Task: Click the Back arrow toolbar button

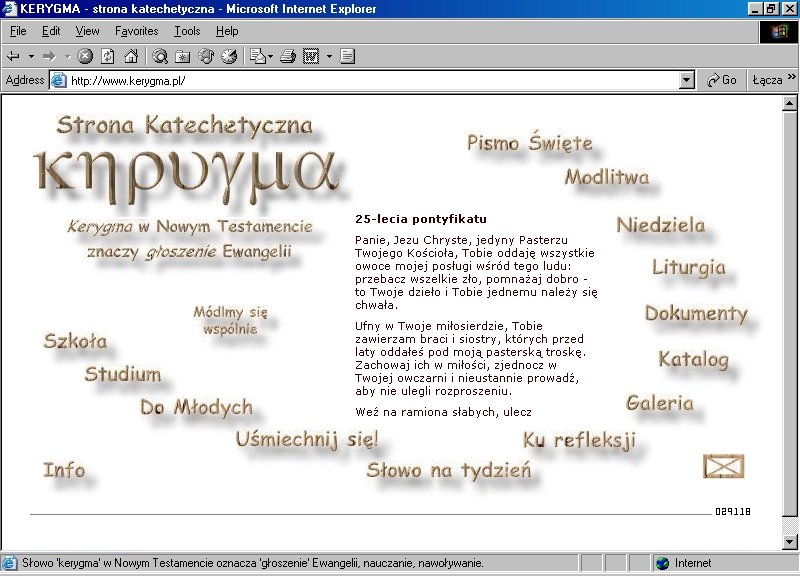Action: pyautogui.click(x=14, y=56)
